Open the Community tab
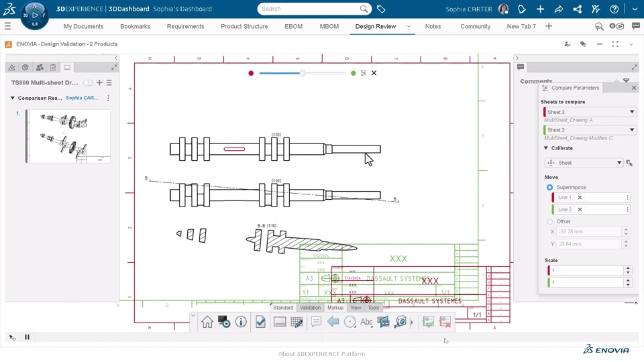 click(475, 26)
